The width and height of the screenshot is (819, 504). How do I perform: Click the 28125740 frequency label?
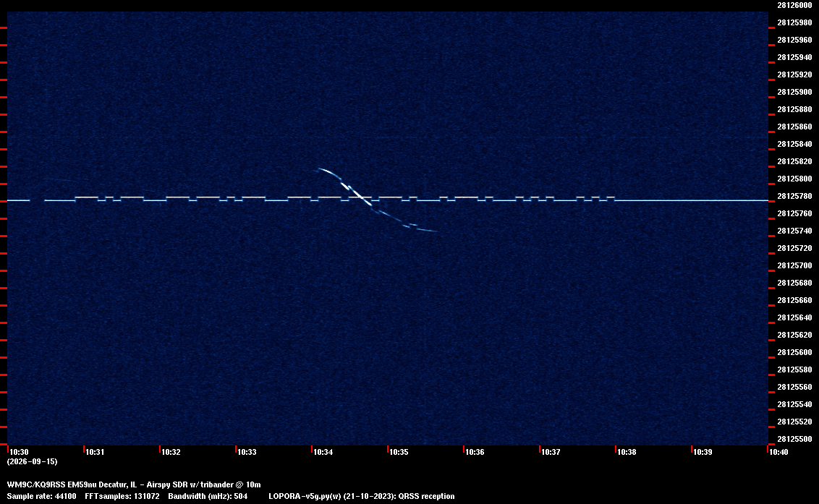[x=794, y=231]
